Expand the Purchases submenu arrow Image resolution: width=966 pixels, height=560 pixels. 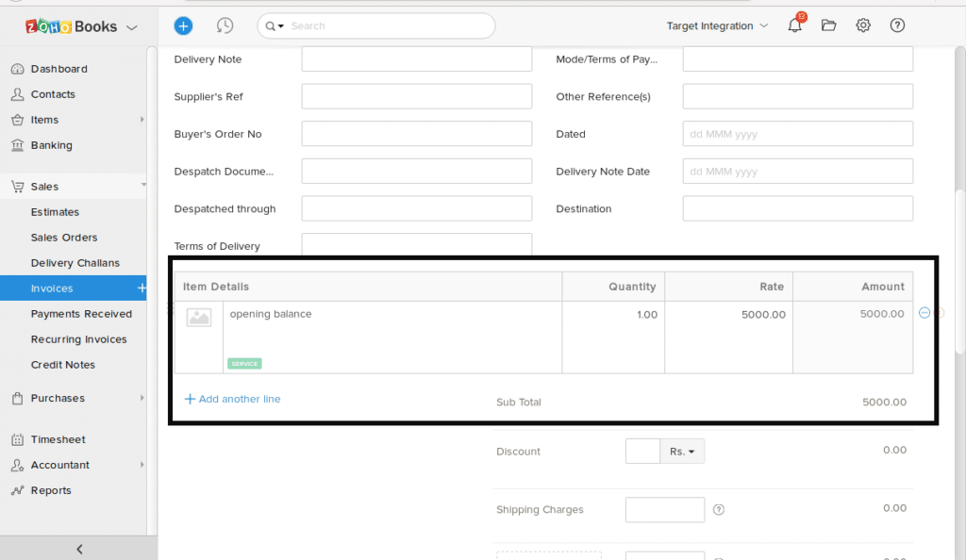click(142, 398)
